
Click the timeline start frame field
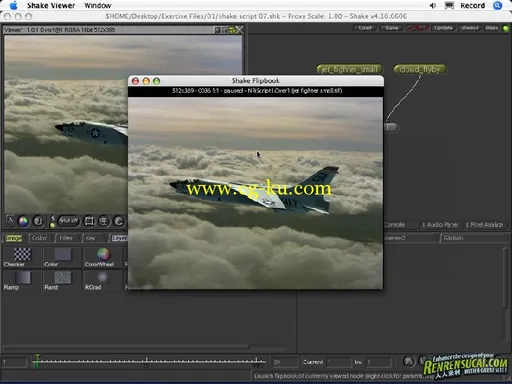[14, 362]
